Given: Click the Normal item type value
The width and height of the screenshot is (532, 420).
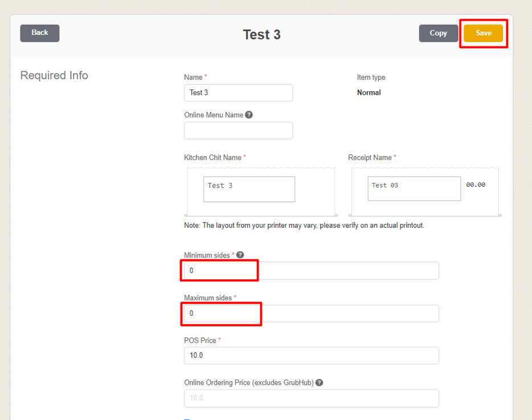Looking at the screenshot, I should tap(369, 93).
